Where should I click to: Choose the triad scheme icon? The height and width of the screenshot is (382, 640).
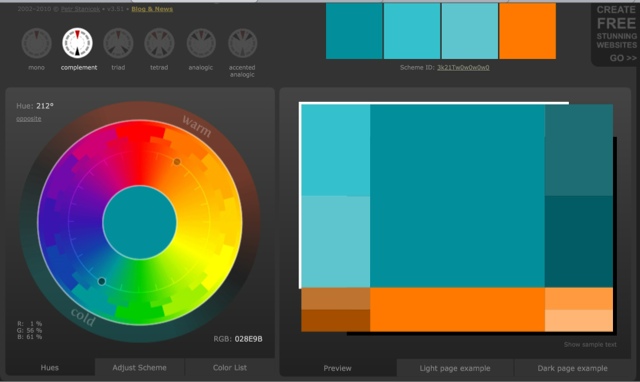click(x=118, y=43)
